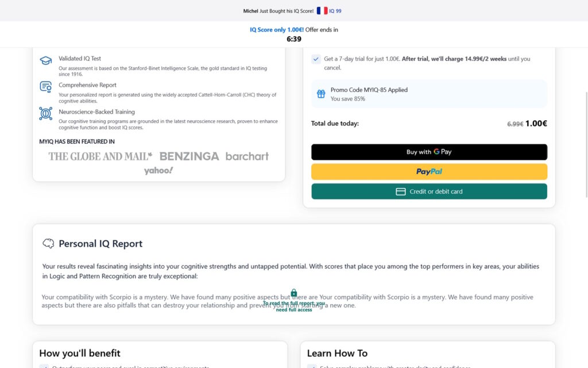
Task: Click the 'Neuroscience-Backed Training' title
Action: [96, 112]
